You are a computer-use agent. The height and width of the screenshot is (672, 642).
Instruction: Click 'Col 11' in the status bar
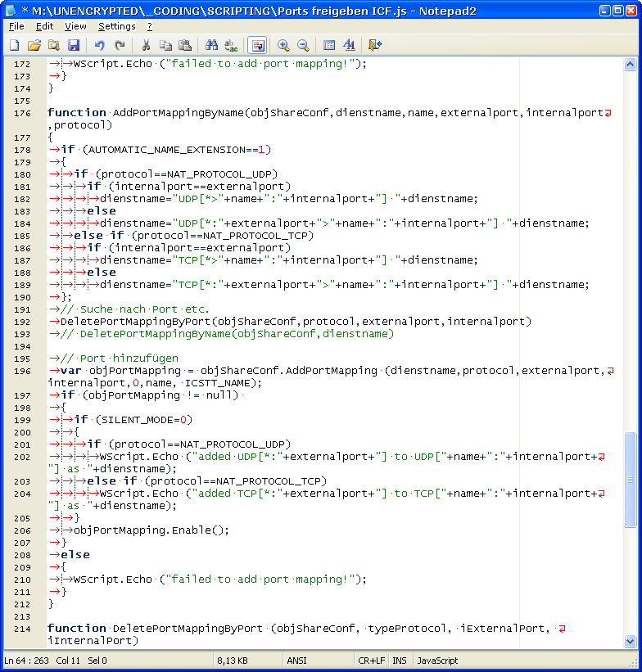point(68,661)
